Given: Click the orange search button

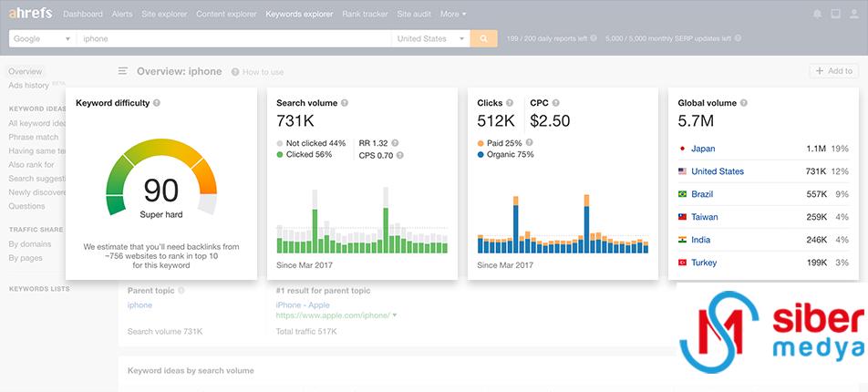Looking at the screenshot, I should pyautogui.click(x=484, y=39).
